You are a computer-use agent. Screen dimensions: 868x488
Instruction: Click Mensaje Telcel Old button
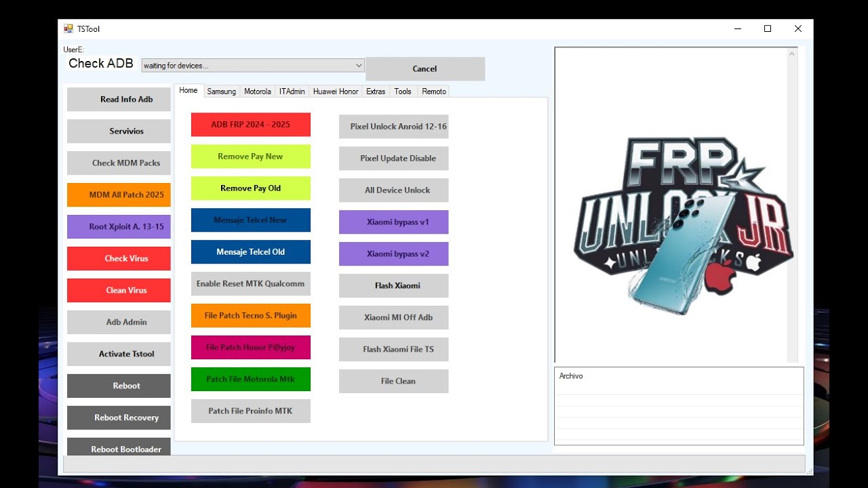(251, 252)
